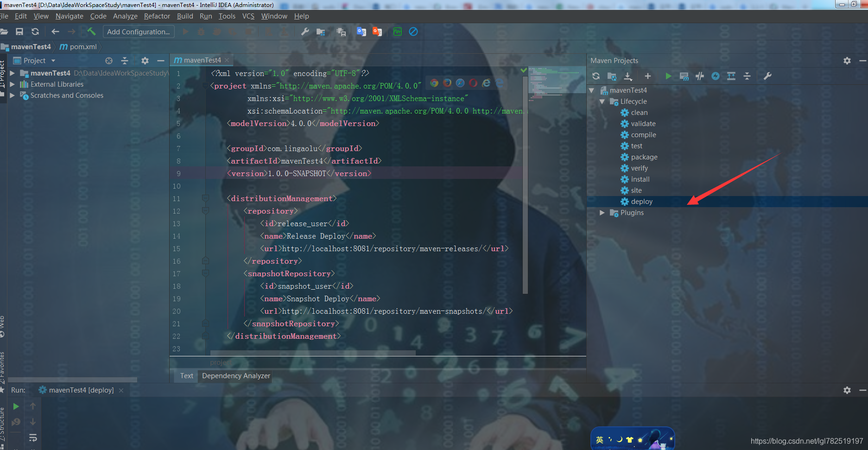Screen dimensions: 868x450
Task: Switch to Text tab below editor
Action: click(187, 376)
